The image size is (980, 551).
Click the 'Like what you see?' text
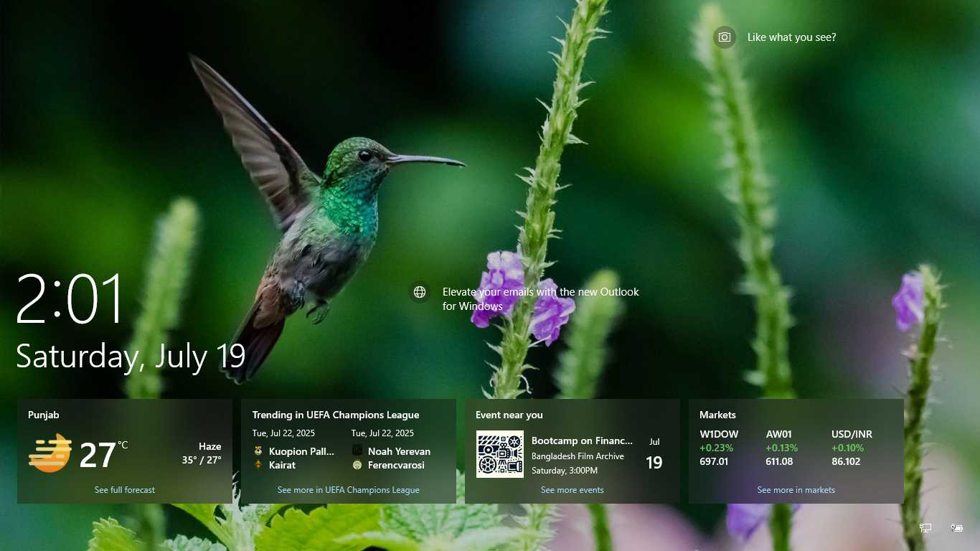[791, 37]
